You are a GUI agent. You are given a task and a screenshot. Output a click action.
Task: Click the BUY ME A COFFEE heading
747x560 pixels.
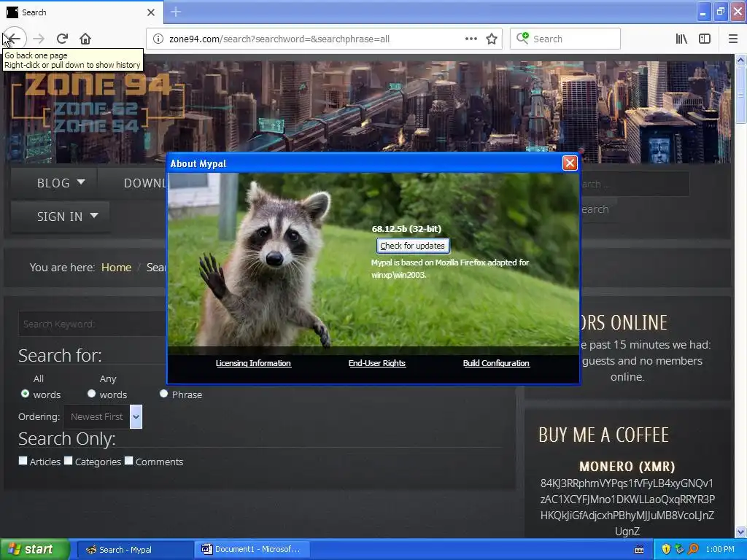pos(603,435)
